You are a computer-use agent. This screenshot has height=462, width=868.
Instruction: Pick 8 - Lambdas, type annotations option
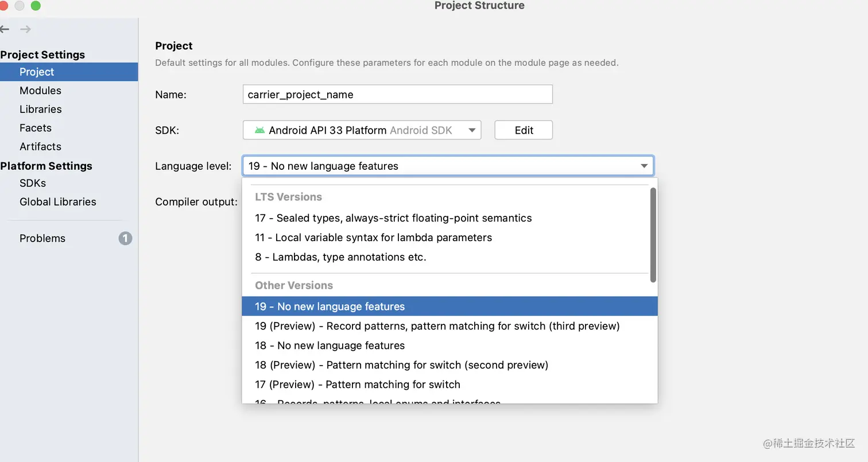point(340,257)
